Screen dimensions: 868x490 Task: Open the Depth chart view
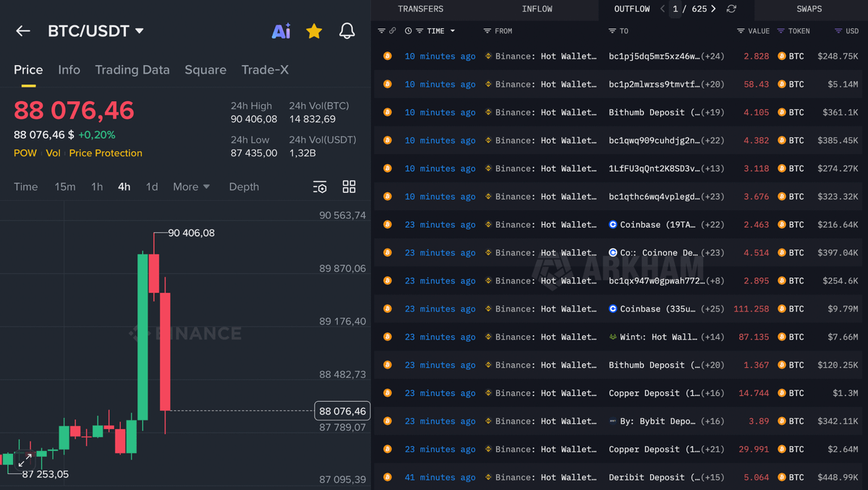[244, 186]
